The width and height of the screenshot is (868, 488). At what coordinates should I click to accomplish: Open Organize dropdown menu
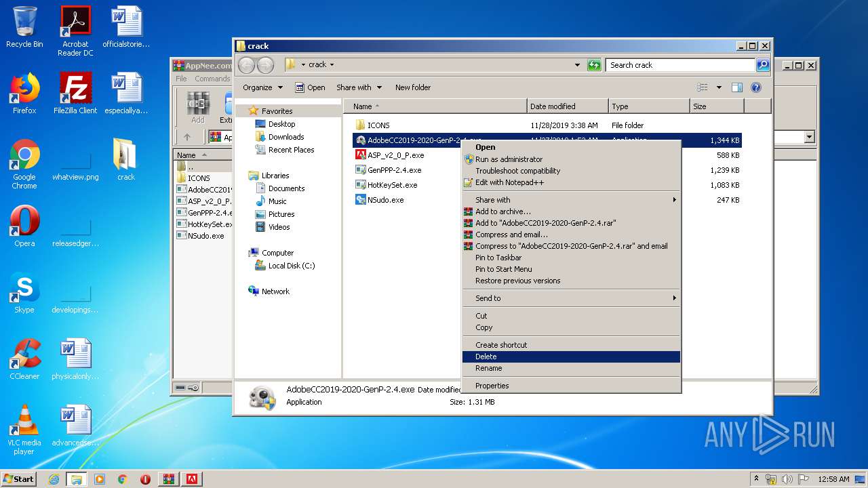click(262, 87)
